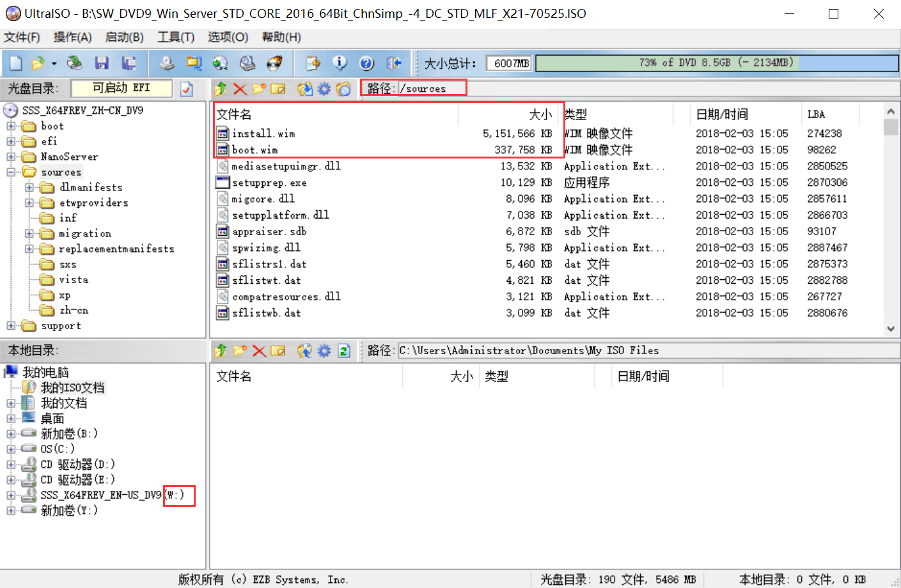Click the rename icon in local pane toolbar
This screenshot has width=901, height=588.
point(278,350)
